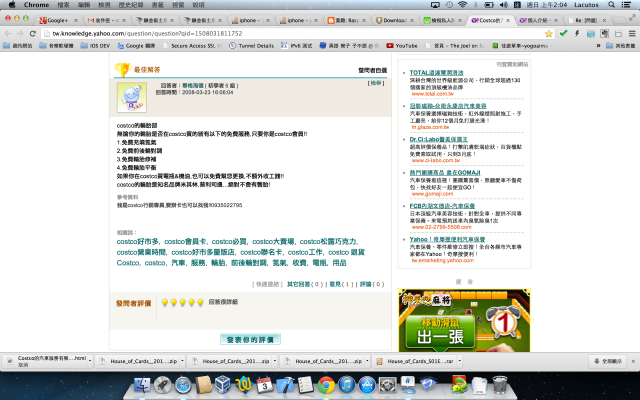Switch to the 個人介紹 tab

click(x=539, y=20)
